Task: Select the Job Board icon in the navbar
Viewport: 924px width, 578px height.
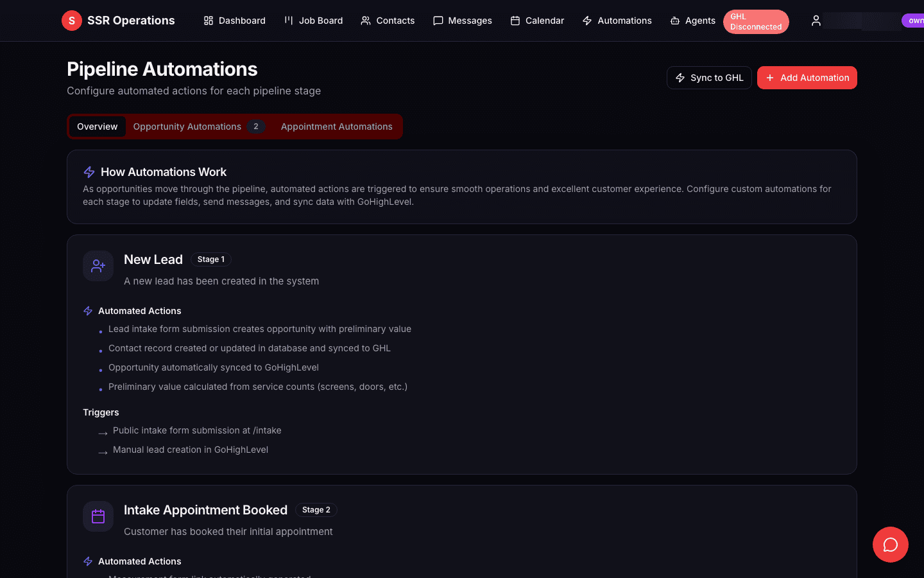Action: coord(289,21)
